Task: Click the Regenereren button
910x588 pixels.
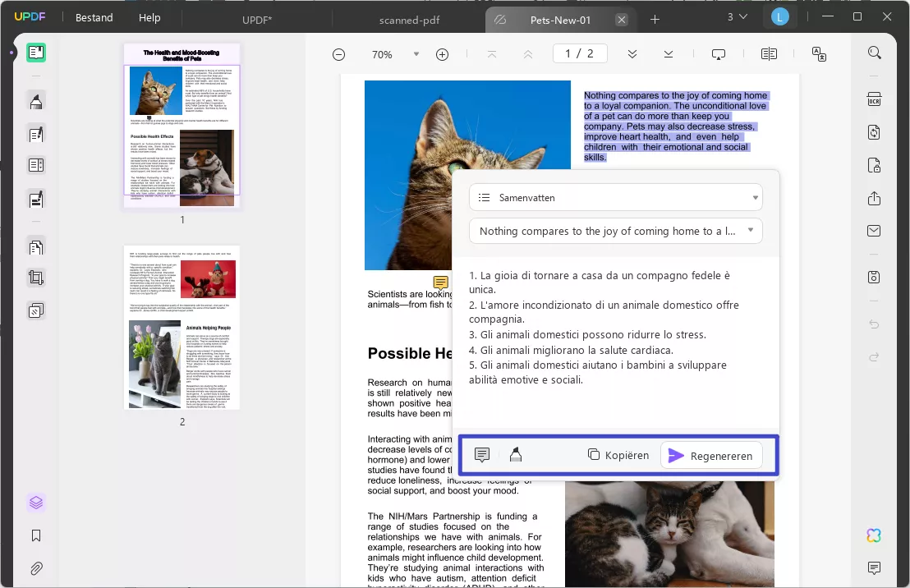Action: tap(711, 455)
